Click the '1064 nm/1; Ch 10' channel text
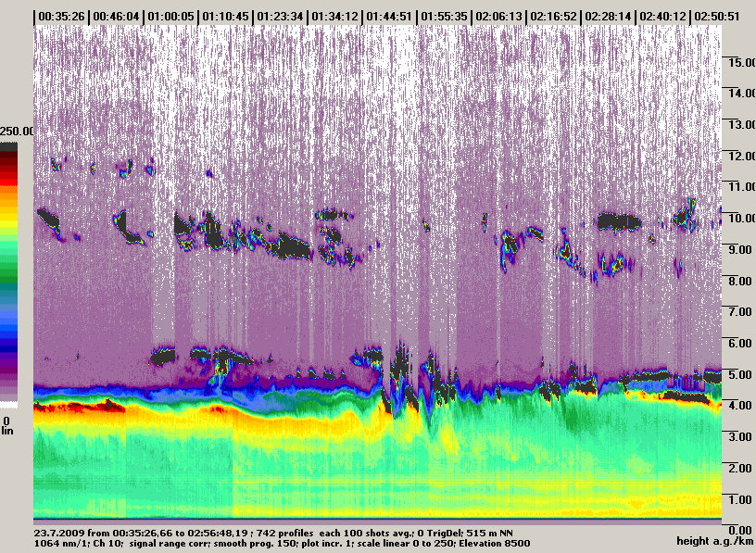Image resolution: width=756 pixels, height=553 pixels. 76,544
